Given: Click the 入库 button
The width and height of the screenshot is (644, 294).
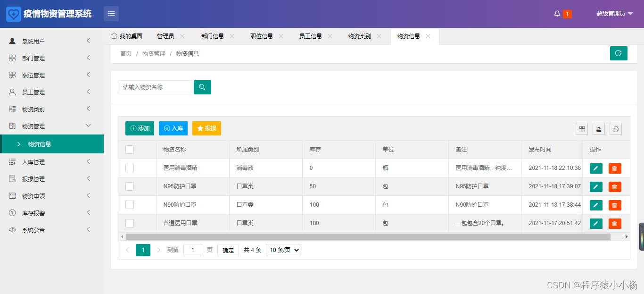Looking at the screenshot, I should (173, 128).
